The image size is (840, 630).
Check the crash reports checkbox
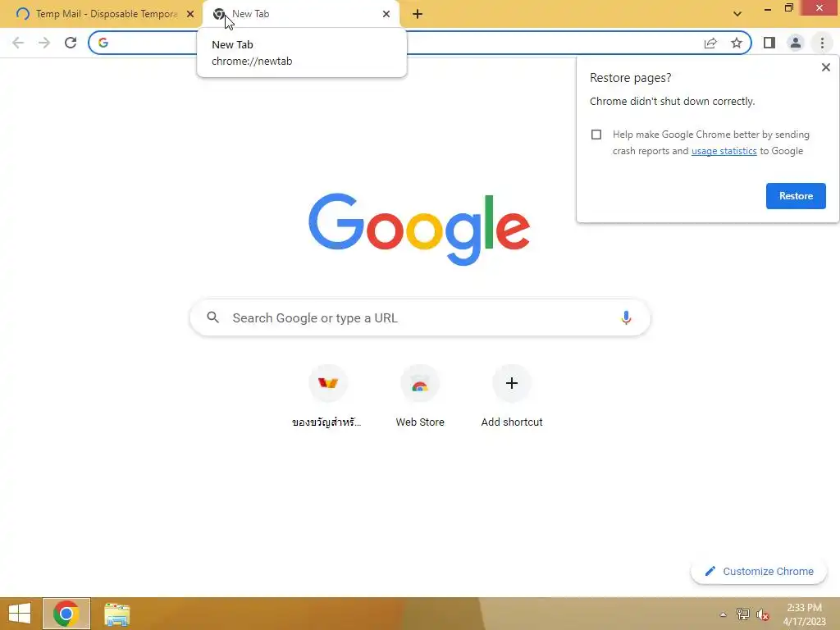596,135
